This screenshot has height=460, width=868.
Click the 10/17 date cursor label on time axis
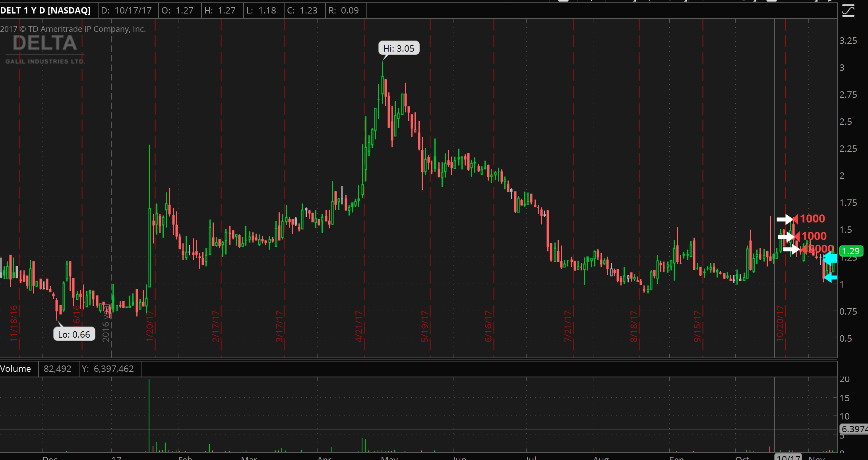[x=788, y=457]
